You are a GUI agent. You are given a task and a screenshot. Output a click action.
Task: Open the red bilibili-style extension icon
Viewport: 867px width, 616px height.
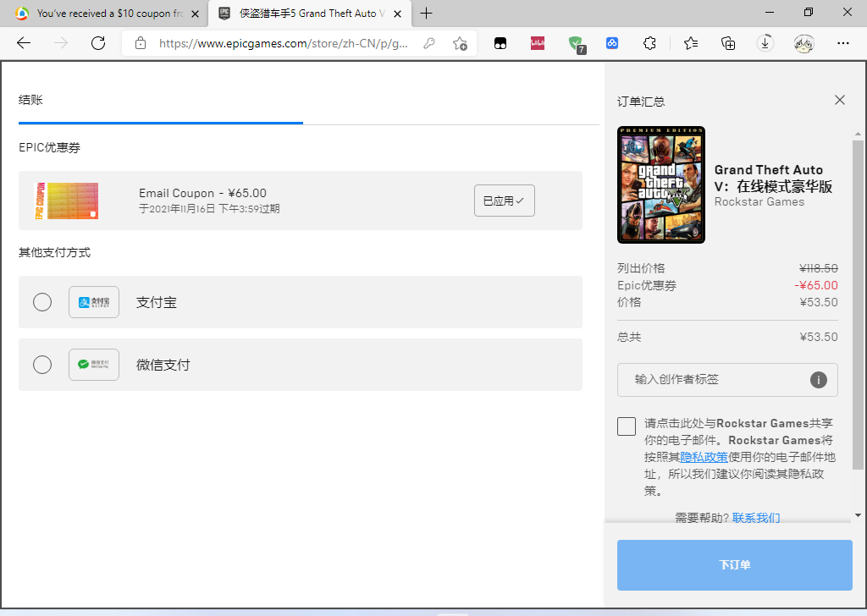538,43
